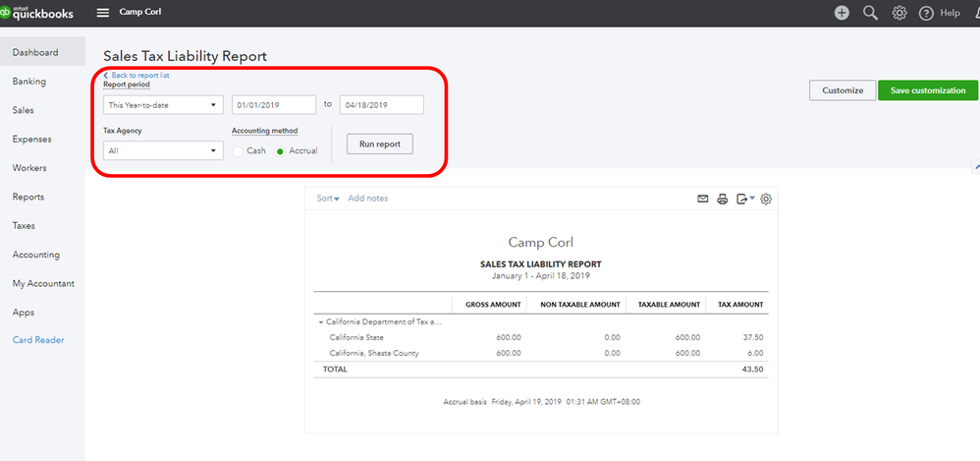Select the Accrual accounting method

click(280, 151)
